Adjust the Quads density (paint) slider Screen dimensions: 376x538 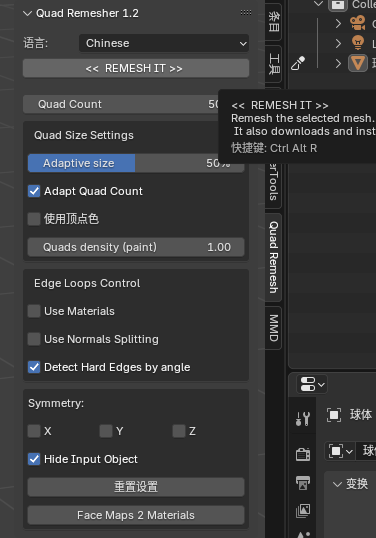(x=136, y=247)
